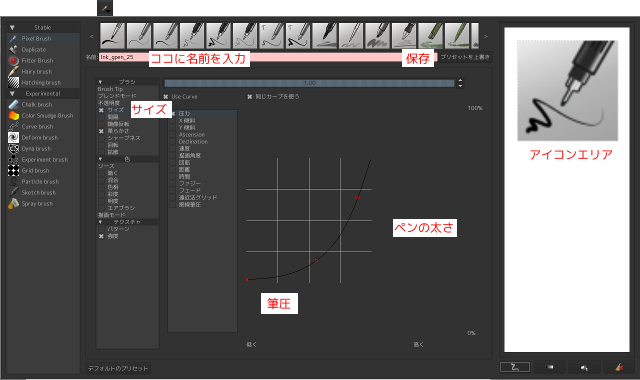The width and height of the screenshot is (640, 380).
Task: Toggle the サイズ option checkbox
Action: [x=101, y=110]
